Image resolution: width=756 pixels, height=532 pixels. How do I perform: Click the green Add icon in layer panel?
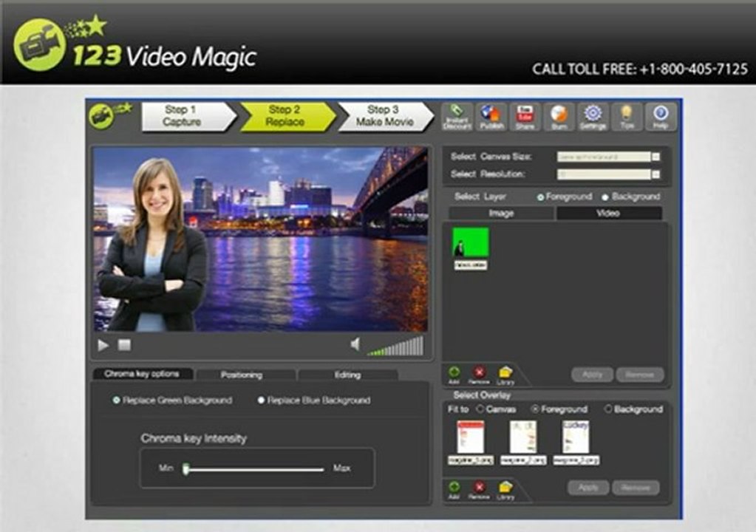[x=454, y=375]
